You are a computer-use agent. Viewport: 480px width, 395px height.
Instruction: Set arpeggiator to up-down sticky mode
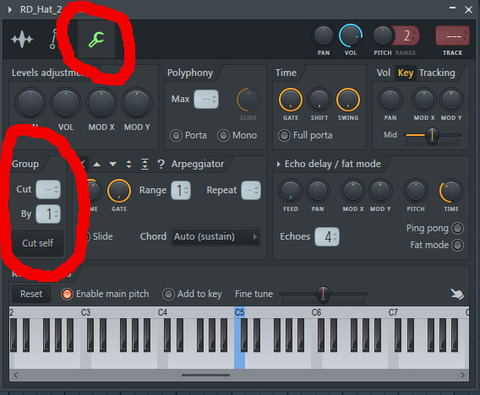[145, 164]
